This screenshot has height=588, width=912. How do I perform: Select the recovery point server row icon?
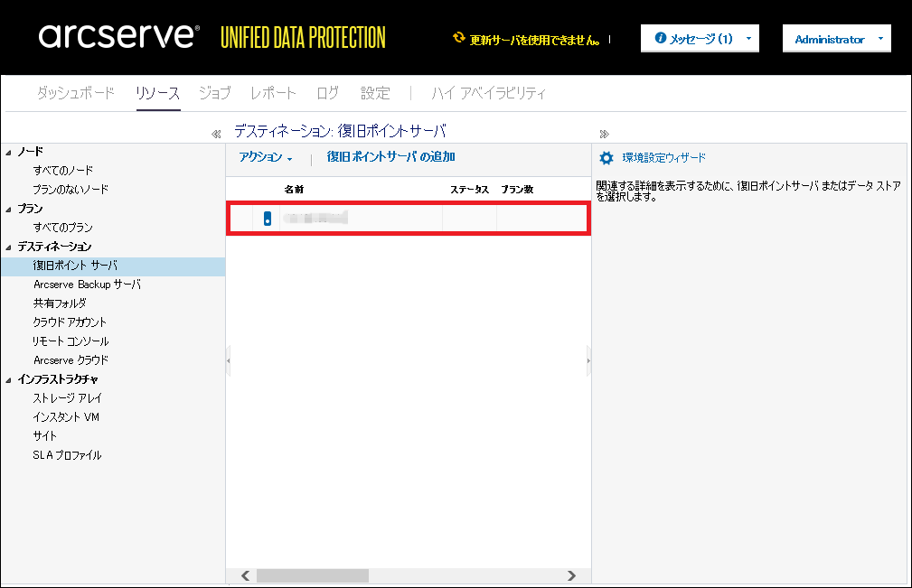267,219
